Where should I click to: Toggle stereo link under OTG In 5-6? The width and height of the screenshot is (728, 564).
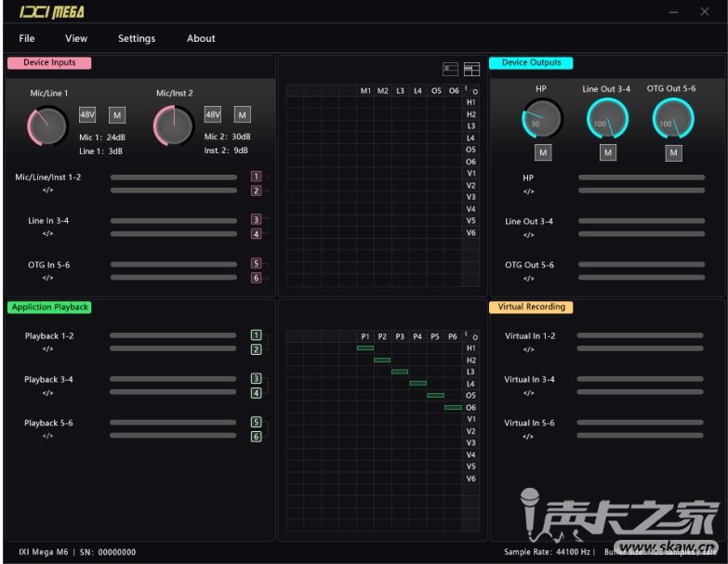47,278
